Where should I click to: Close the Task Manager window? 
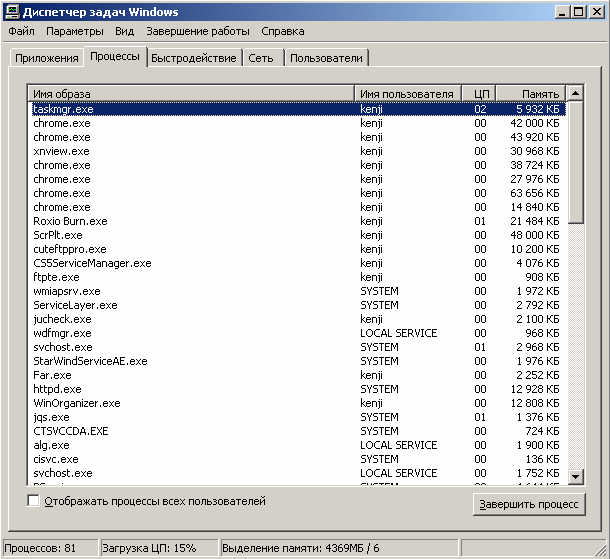coord(597,12)
